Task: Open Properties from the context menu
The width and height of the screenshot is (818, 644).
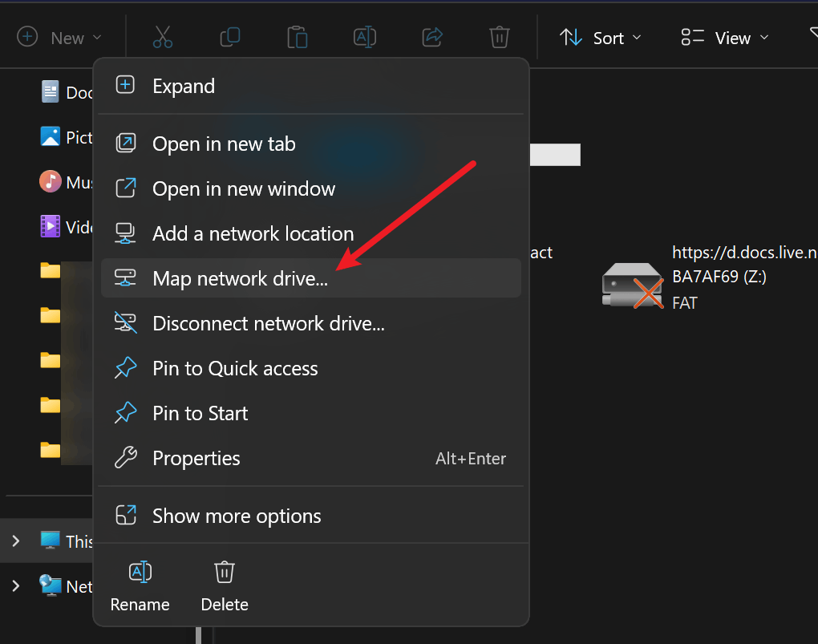Action: pyautogui.click(x=311, y=458)
